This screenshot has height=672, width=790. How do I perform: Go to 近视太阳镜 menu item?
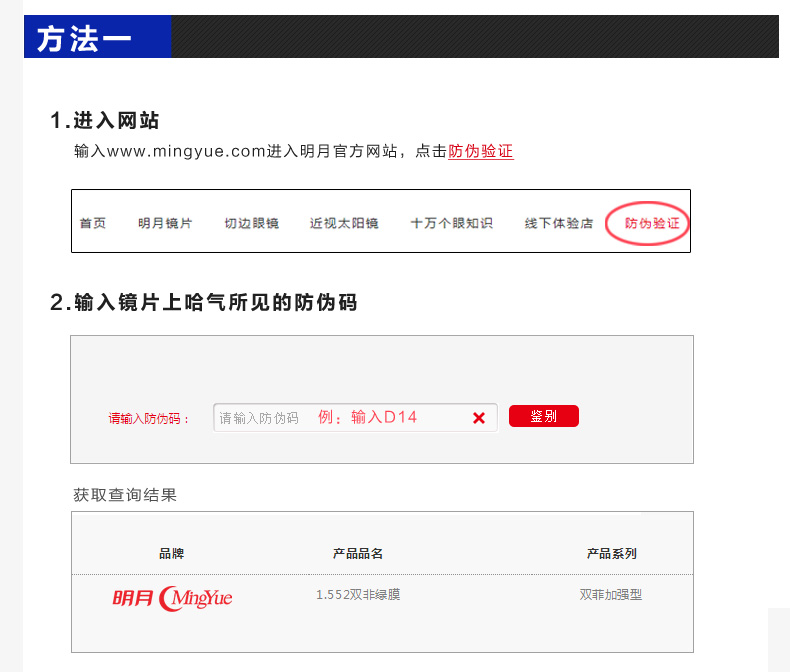point(344,223)
